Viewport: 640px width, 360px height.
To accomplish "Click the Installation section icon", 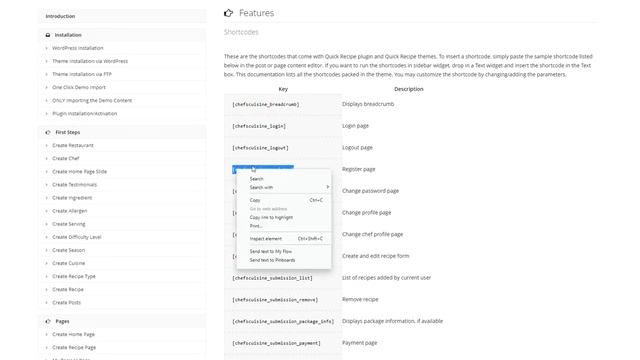I will 48,35.
